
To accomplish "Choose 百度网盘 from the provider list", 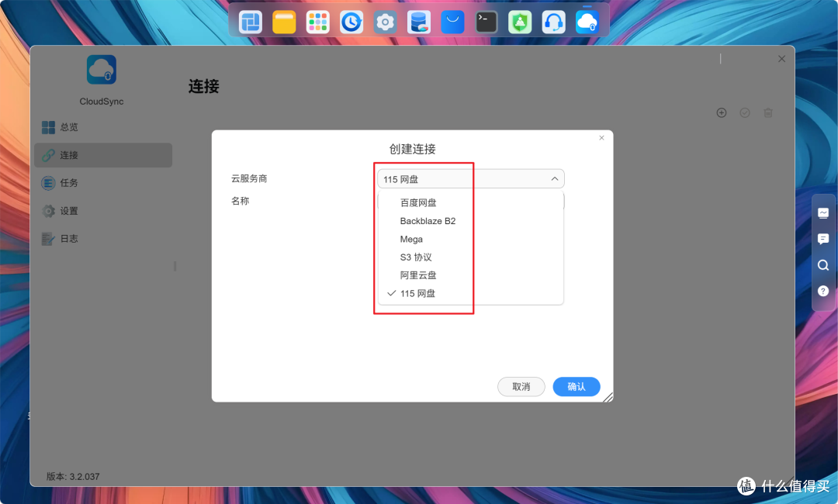I will [471, 203].
